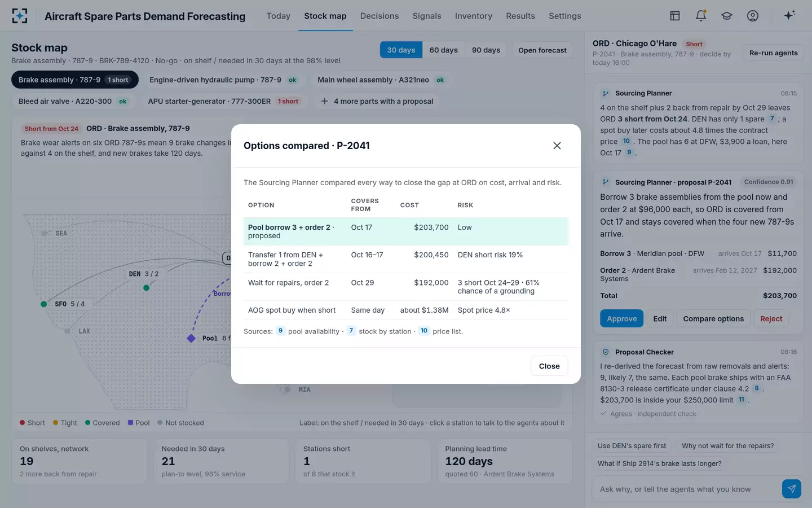The width and height of the screenshot is (812, 508).
Task: Select the 30 days horizon
Action: pos(401,50)
